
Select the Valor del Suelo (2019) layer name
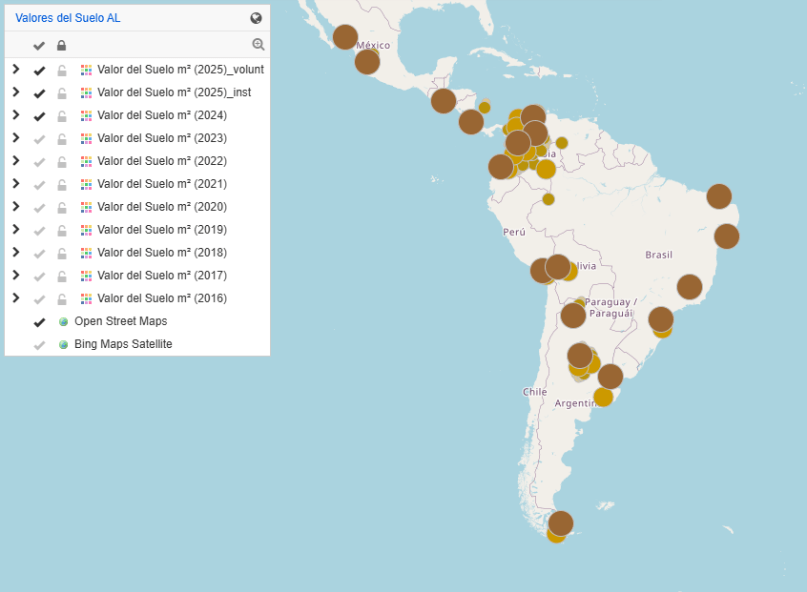(x=161, y=230)
